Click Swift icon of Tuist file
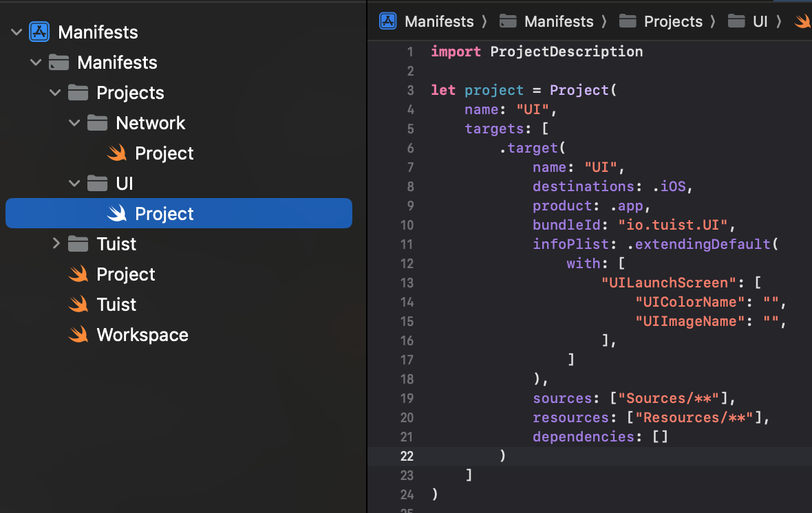Image resolution: width=812 pixels, height=513 pixels. pyautogui.click(x=78, y=304)
